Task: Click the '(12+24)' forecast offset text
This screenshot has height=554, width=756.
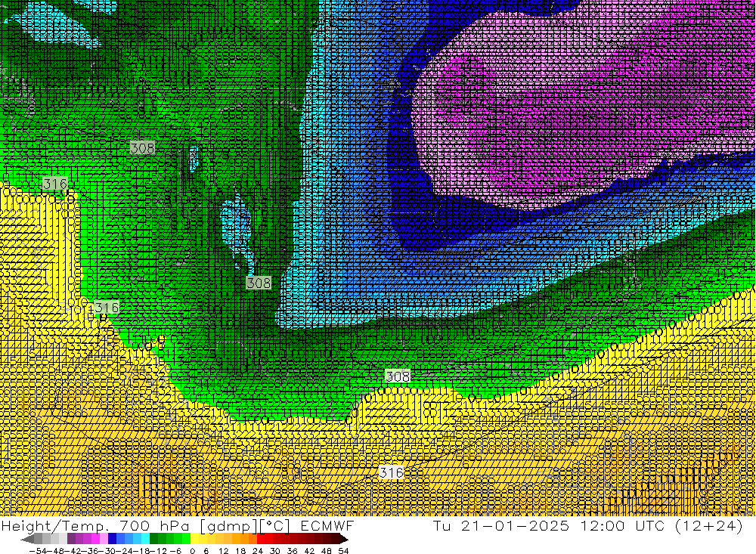Action: 709,525
